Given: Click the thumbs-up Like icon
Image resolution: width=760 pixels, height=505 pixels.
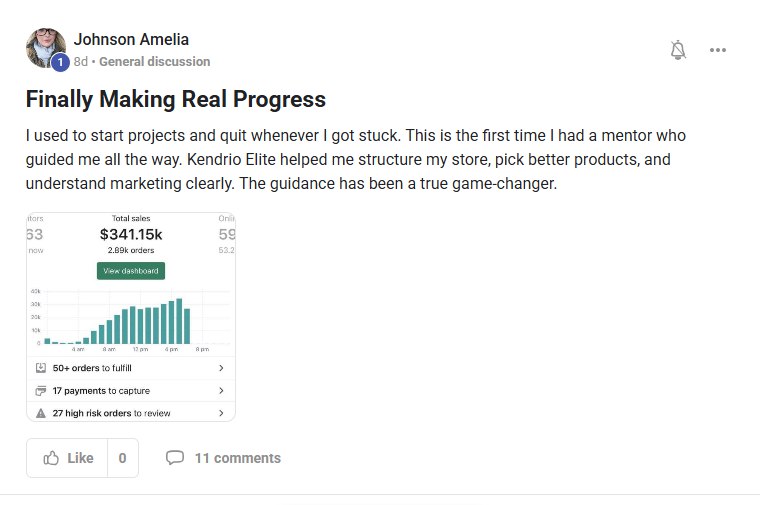Looking at the screenshot, I should pos(51,458).
